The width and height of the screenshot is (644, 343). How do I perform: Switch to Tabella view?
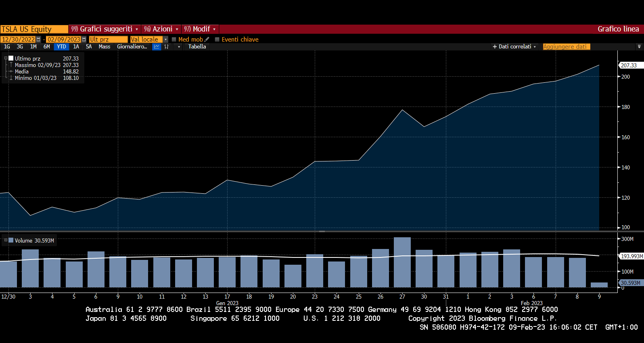(197, 47)
